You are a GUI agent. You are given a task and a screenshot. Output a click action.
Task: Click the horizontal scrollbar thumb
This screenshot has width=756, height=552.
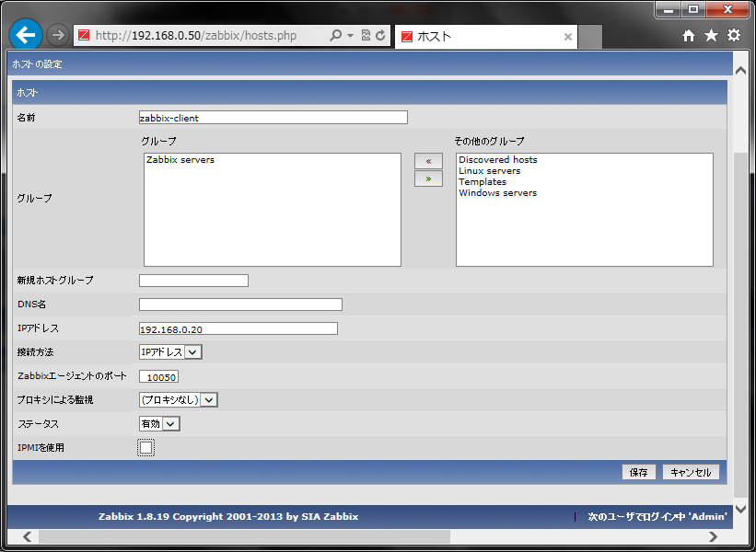tap(244, 536)
